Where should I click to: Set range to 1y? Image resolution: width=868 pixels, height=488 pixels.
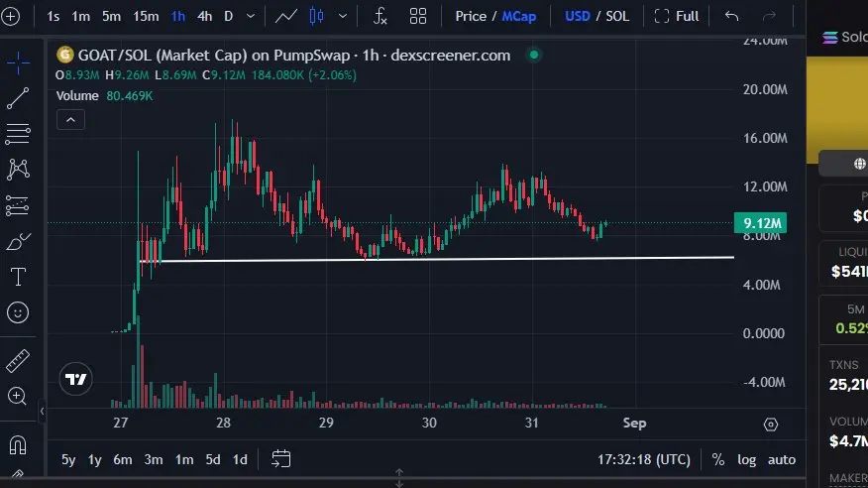pos(95,460)
